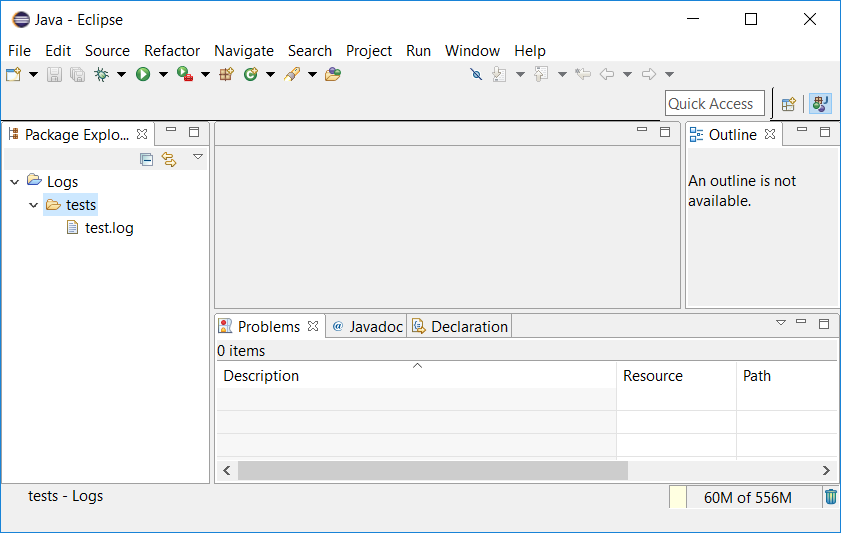Toggle Link with Editor in Package Explorer
The width and height of the screenshot is (841, 533).
[x=169, y=159]
